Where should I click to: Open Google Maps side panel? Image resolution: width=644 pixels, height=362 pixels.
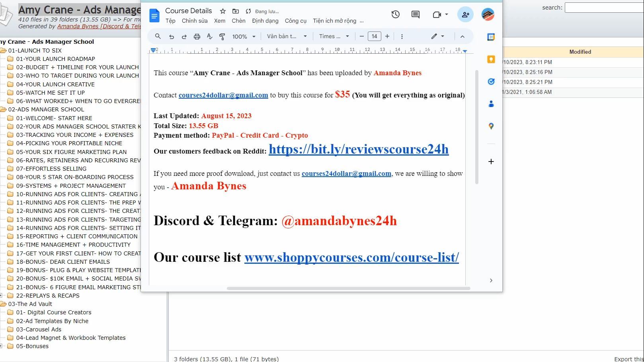click(491, 126)
